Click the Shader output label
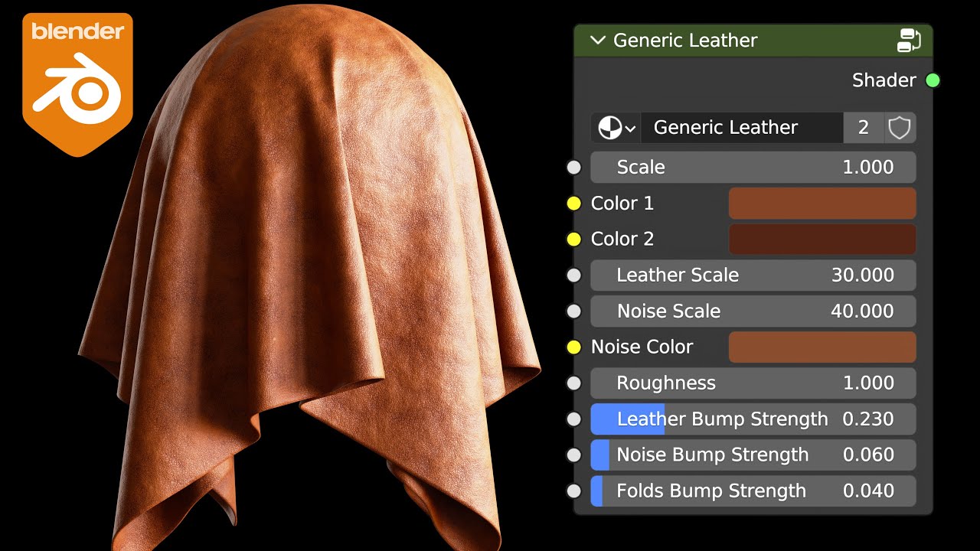This screenshot has width=980, height=551. 884,80
